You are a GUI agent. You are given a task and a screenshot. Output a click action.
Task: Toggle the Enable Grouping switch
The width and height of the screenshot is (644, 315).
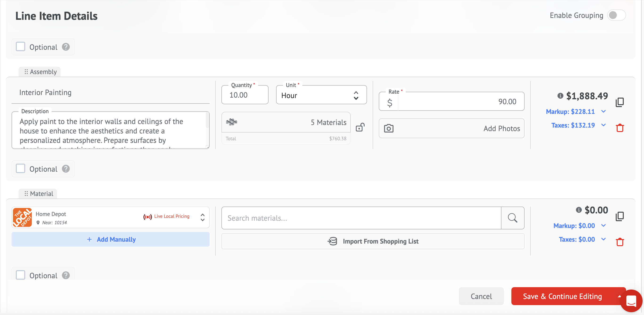616,15
